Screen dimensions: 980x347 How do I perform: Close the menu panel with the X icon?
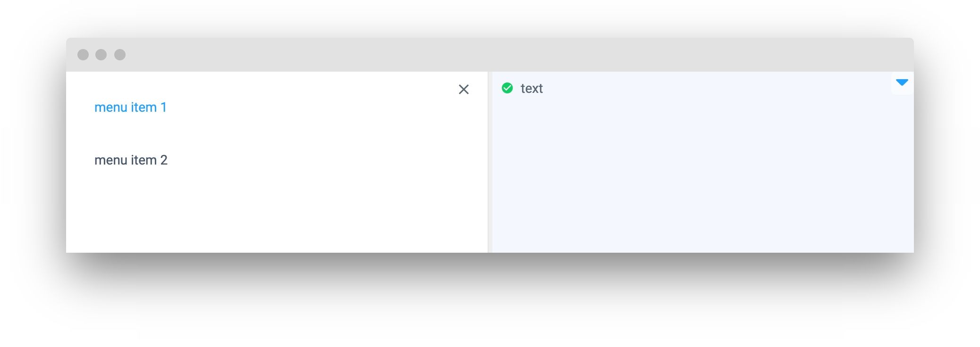[x=464, y=89]
